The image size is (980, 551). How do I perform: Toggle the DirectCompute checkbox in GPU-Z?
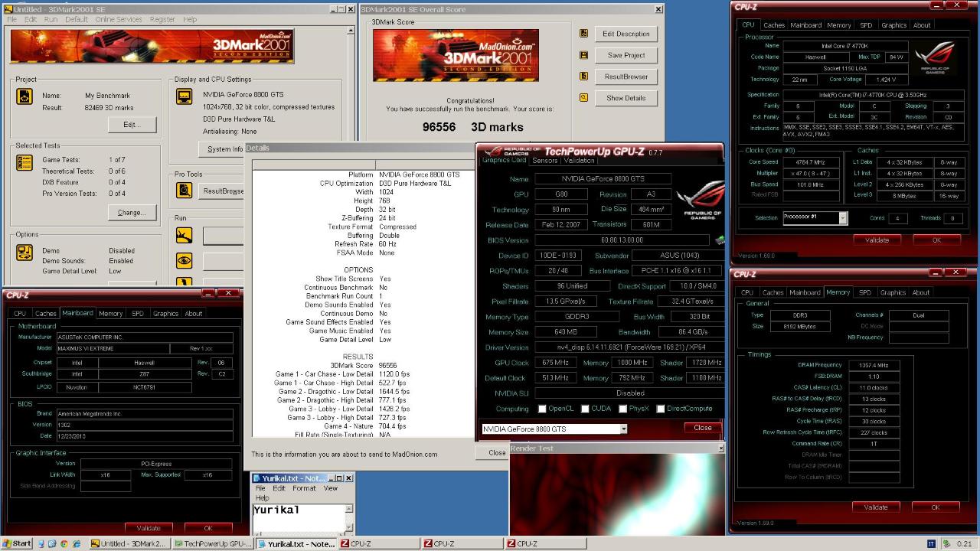pos(660,409)
